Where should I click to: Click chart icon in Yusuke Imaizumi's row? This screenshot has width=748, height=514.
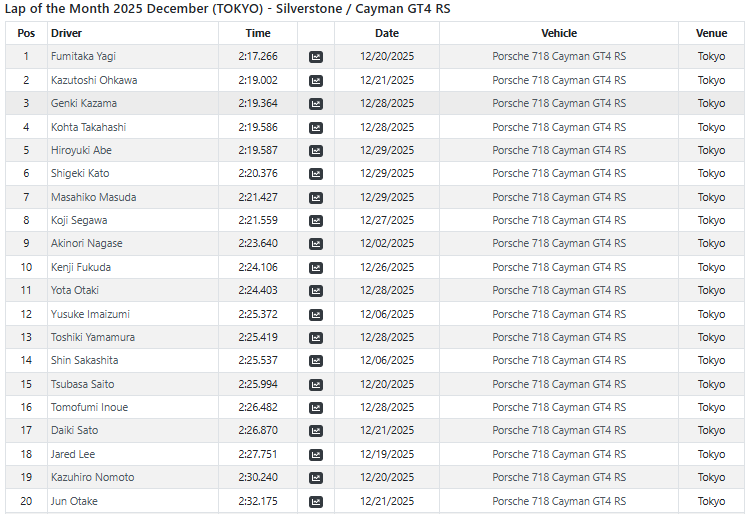coord(316,314)
